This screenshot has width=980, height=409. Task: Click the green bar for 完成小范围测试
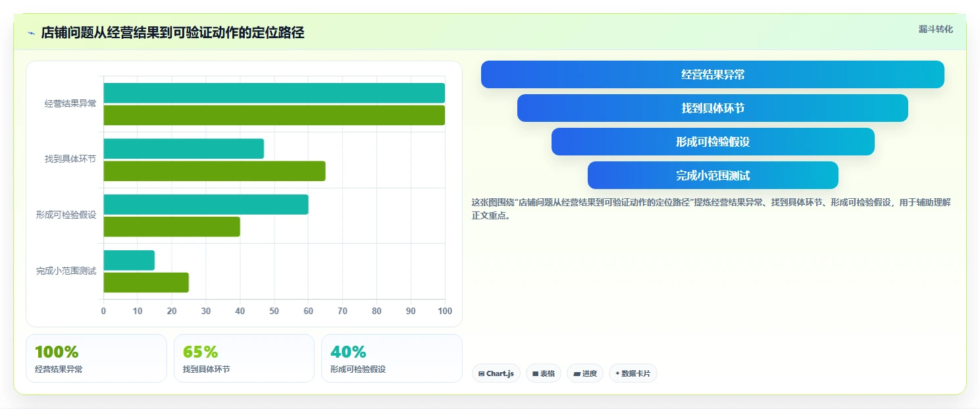point(146,283)
